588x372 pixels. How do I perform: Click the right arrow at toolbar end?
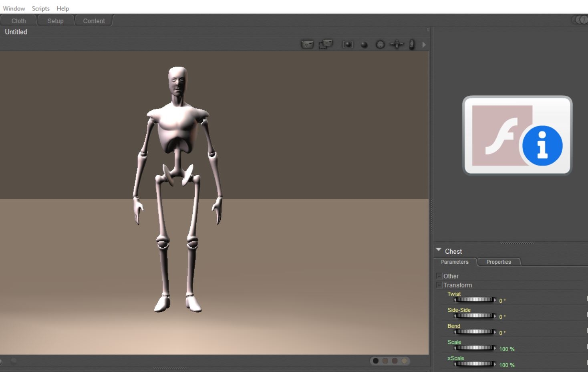tap(424, 44)
